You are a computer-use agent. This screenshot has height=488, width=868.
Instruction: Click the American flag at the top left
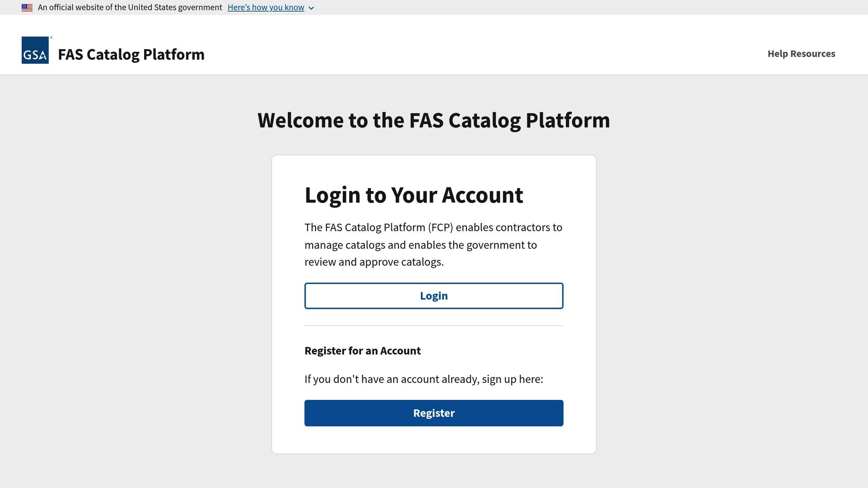coord(27,7)
